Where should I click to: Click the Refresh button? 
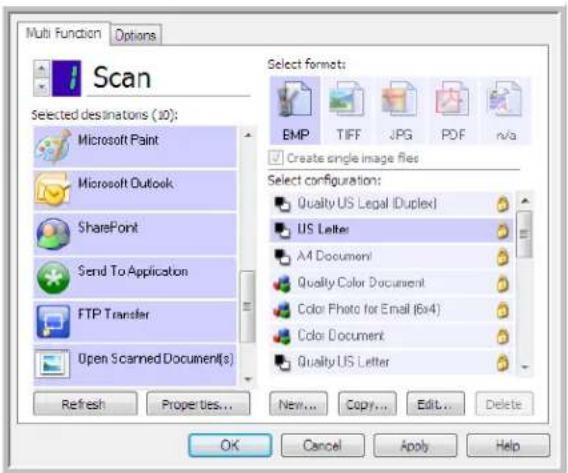[85, 404]
